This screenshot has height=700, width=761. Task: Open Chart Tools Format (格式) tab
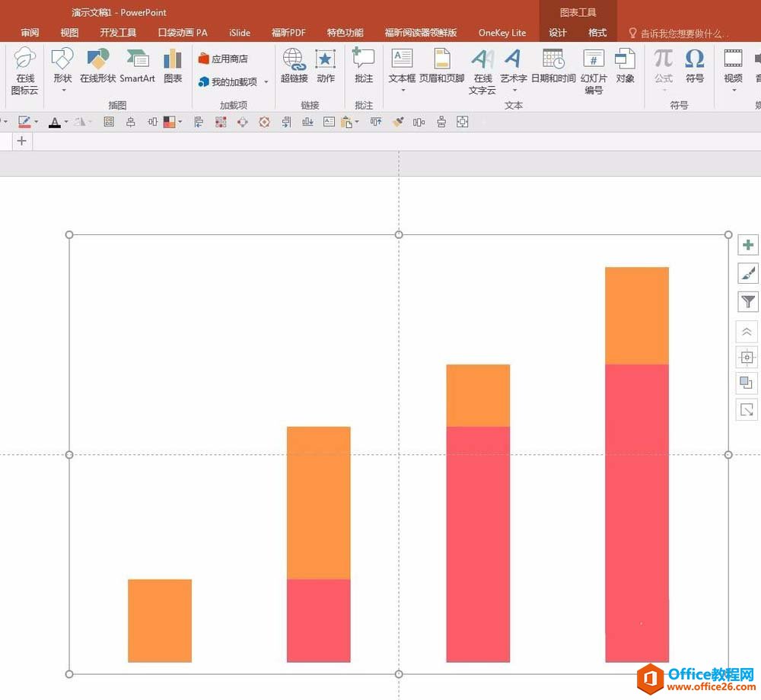point(597,33)
